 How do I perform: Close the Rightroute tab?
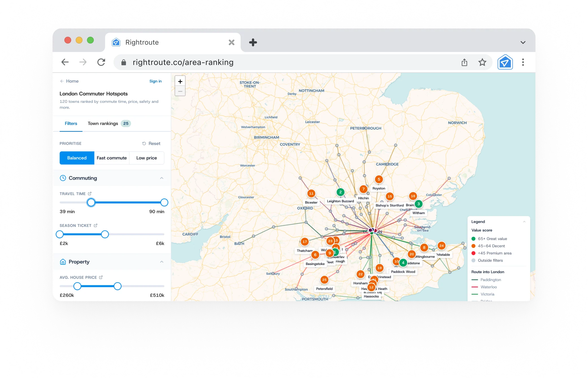[232, 42]
